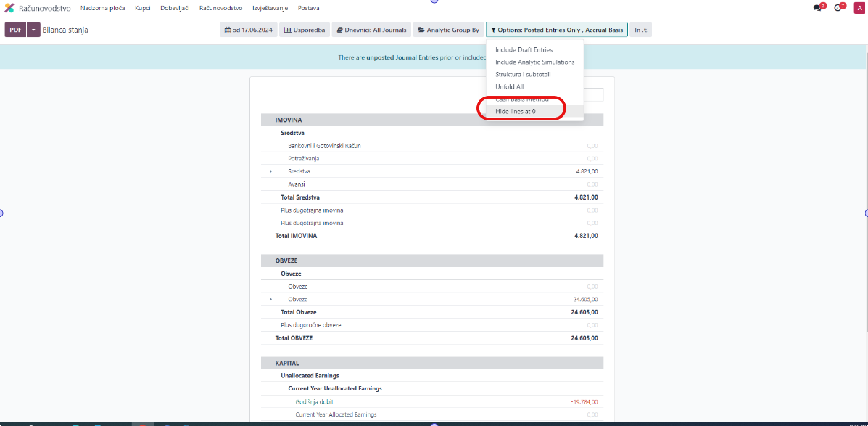868x426 pixels.
Task: Open Dnevnici: All Journals filter
Action: tap(372, 30)
